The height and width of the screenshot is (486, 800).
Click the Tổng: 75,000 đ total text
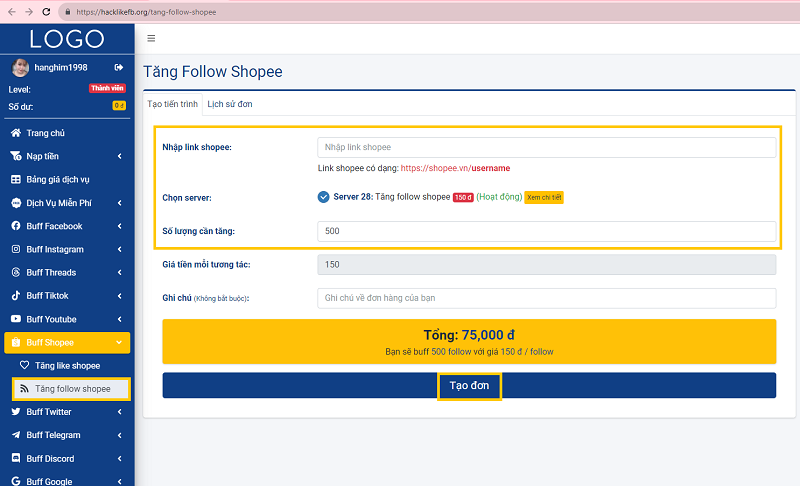(469, 335)
